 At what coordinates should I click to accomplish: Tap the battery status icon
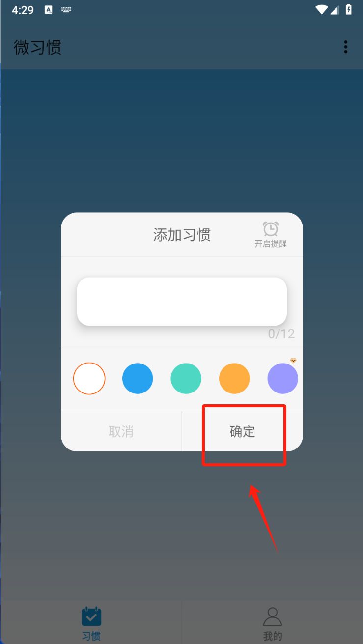coord(349,10)
